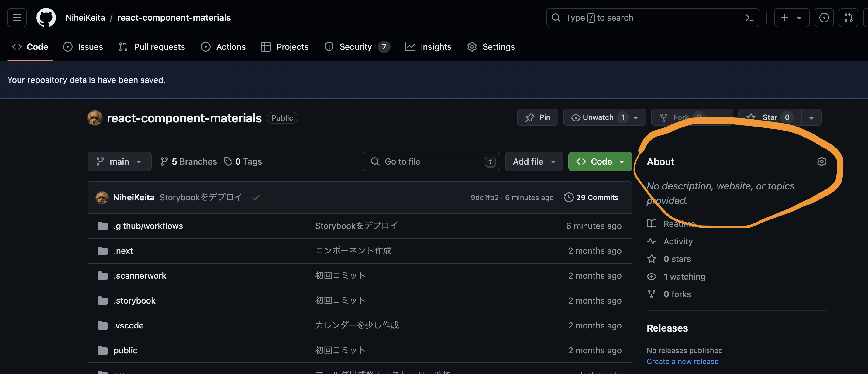Open the hamburger navigation menu icon
868x374 pixels.
click(x=16, y=18)
